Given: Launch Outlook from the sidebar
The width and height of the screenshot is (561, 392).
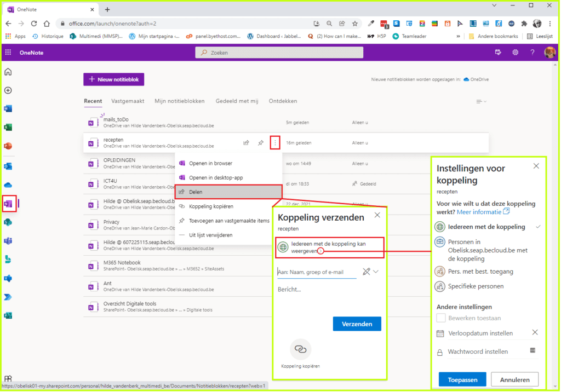Looking at the screenshot, I should 8,166.
